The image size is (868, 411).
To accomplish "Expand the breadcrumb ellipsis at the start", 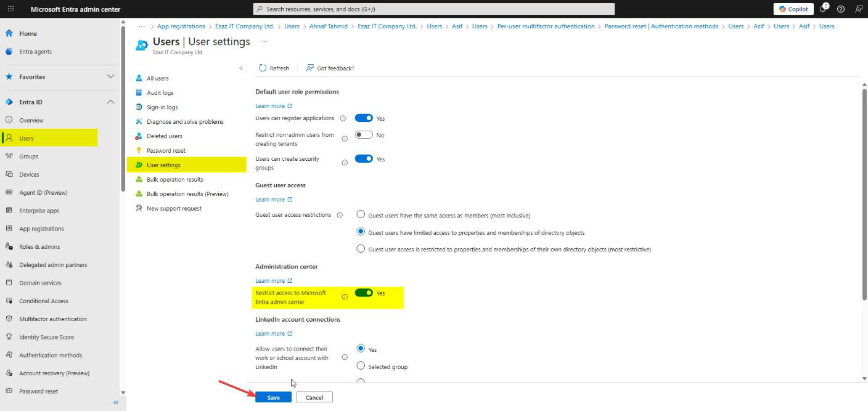I will pos(142,26).
